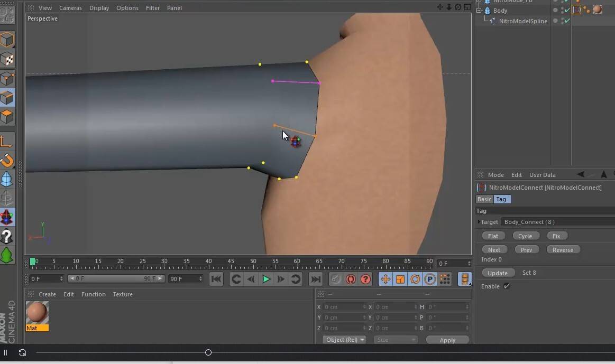The image size is (615, 364).
Task: Click the question mark help icon in sidebar
Action: [7, 236]
